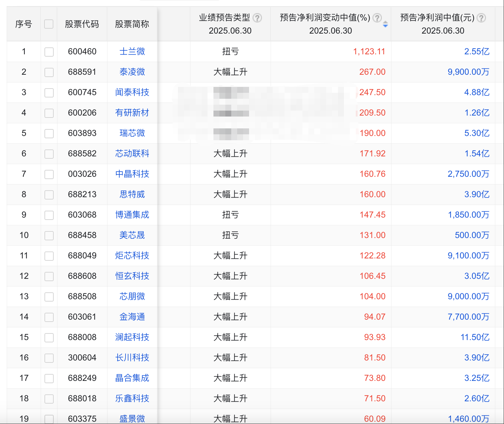The image size is (504, 424).
Task: Click the 1,123.11 change value
Action: (x=369, y=51)
